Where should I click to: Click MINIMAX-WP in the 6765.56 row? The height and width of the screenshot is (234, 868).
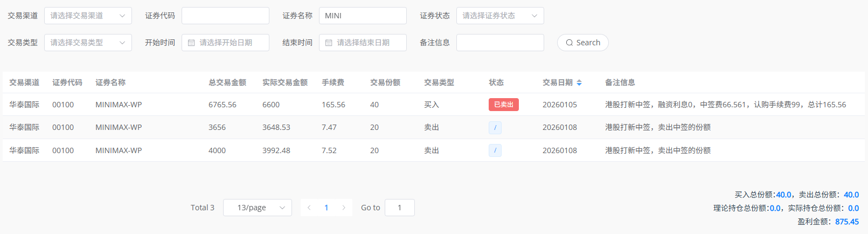click(x=119, y=105)
